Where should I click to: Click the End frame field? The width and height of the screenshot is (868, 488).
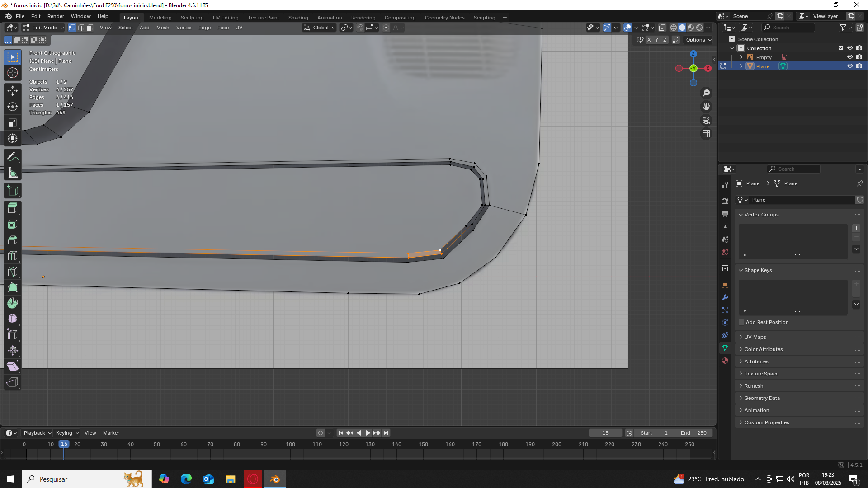click(693, 433)
